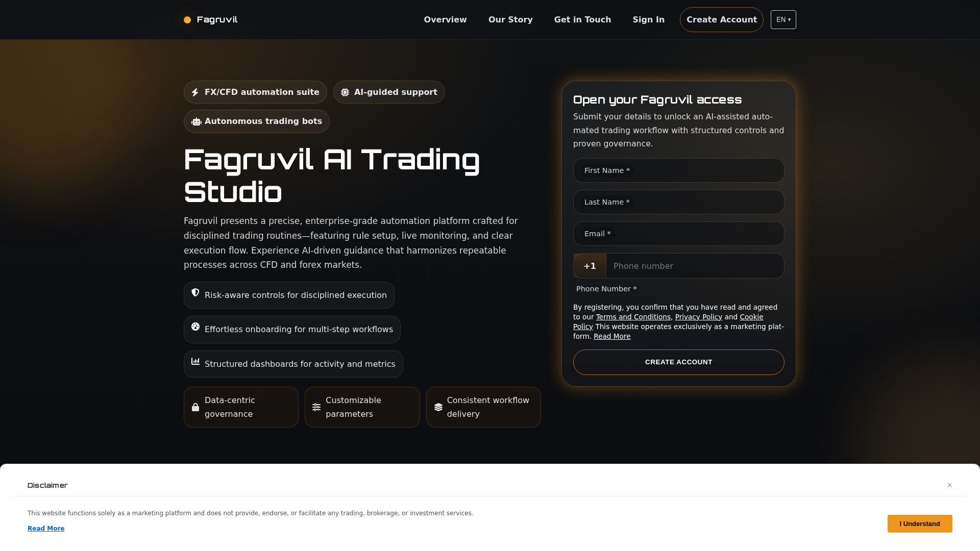Click the bar chart icon beside Structured dashboards
The width and height of the screenshot is (980, 551).
pyautogui.click(x=195, y=361)
